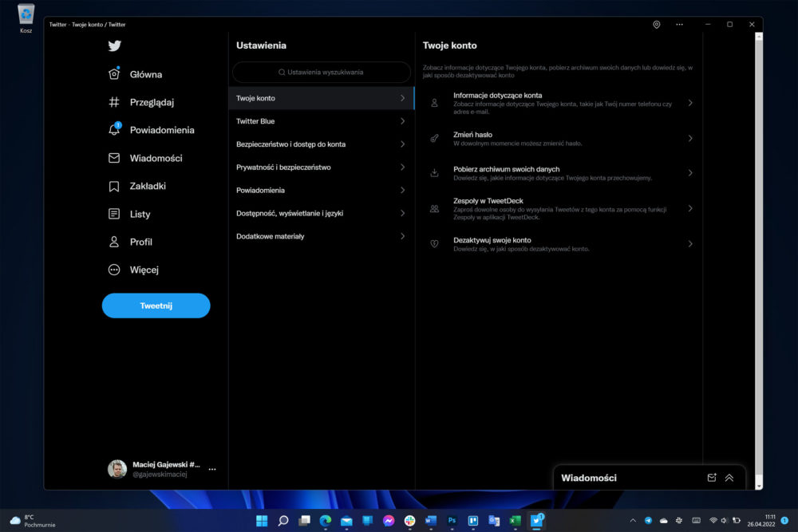The height and width of the screenshot is (532, 798).
Task: Open chevron on Pobierz archiwum swoich danych row
Action: (690, 173)
